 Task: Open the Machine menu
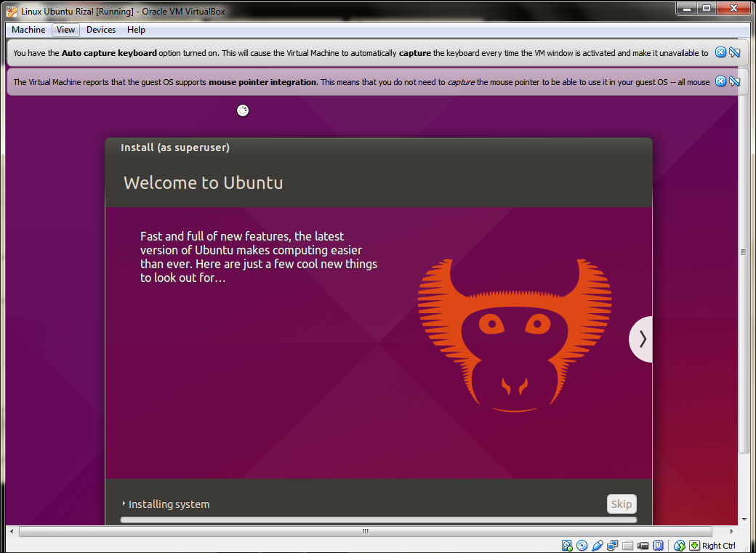(x=28, y=30)
